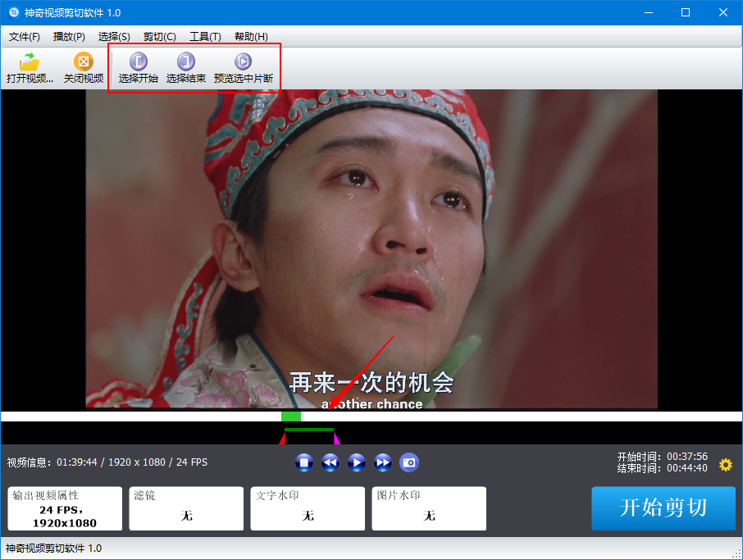Click the 开始时间 00:37:56 value
The width and height of the screenshot is (743, 560).
pos(687,456)
